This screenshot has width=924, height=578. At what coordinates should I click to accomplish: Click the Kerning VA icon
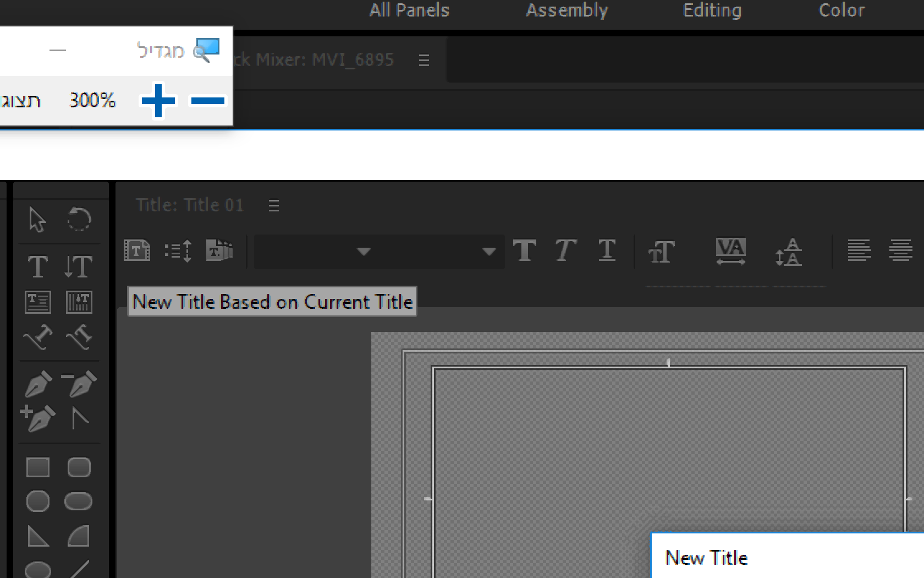tap(730, 251)
